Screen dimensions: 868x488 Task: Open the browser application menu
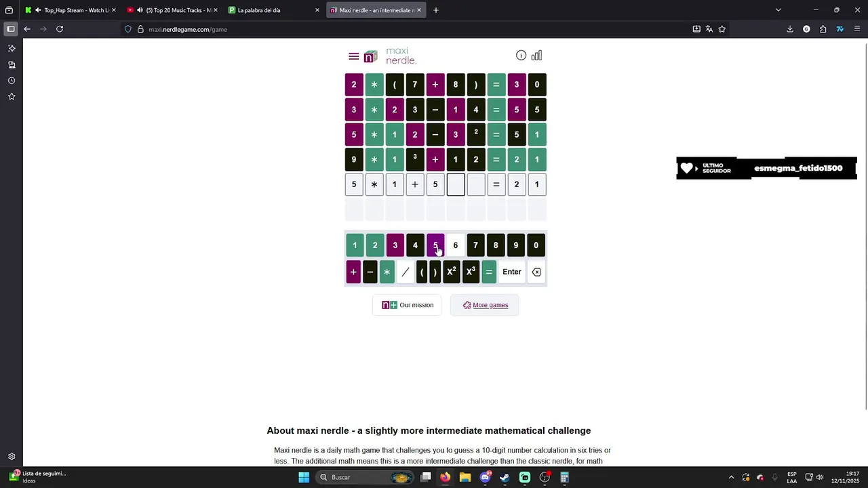tap(857, 29)
